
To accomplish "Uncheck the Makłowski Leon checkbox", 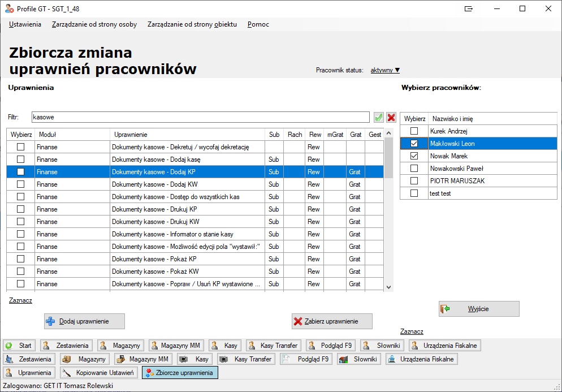I will coord(414,144).
